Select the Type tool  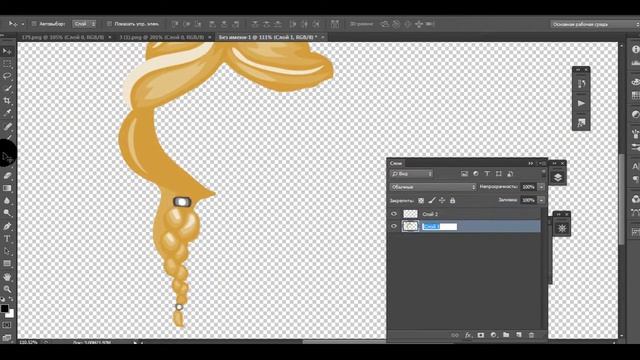click(x=7, y=239)
